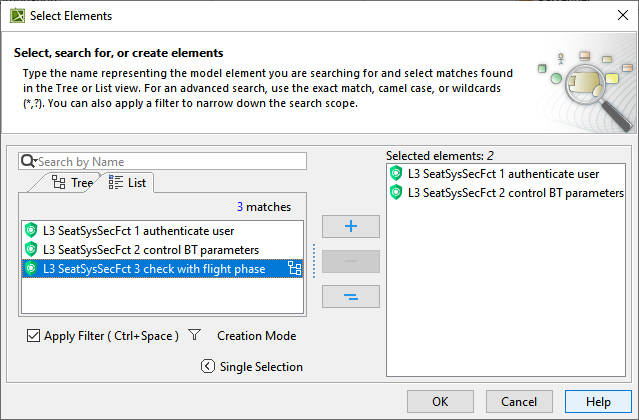Type in the Search by Name field
Image resolution: width=639 pixels, height=420 pixels.
click(170, 161)
